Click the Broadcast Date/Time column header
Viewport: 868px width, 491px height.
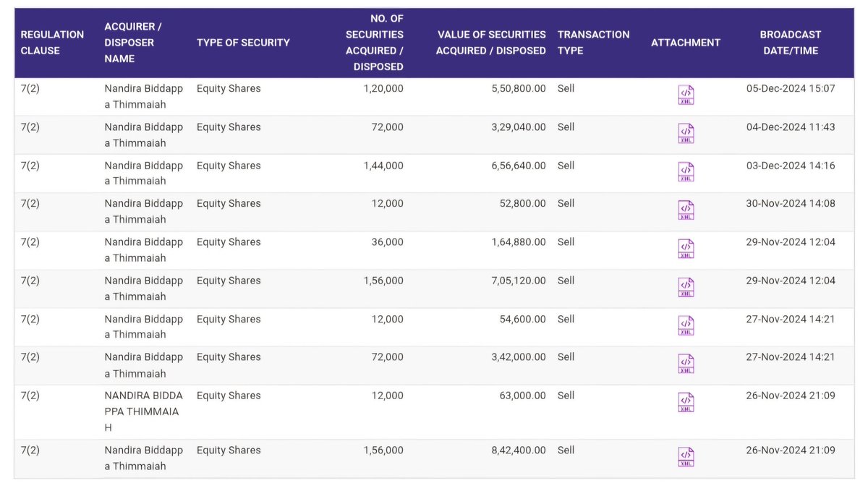791,43
